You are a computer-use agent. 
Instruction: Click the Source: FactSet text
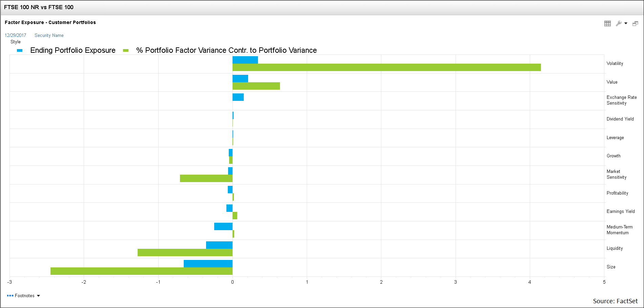(x=615, y=301)
